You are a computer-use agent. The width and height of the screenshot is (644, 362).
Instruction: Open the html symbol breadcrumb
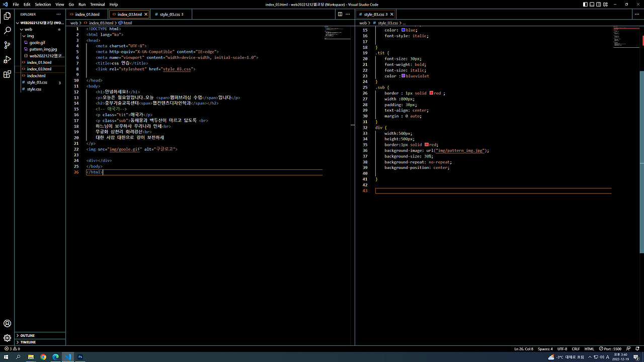click(x=125, y=23)
